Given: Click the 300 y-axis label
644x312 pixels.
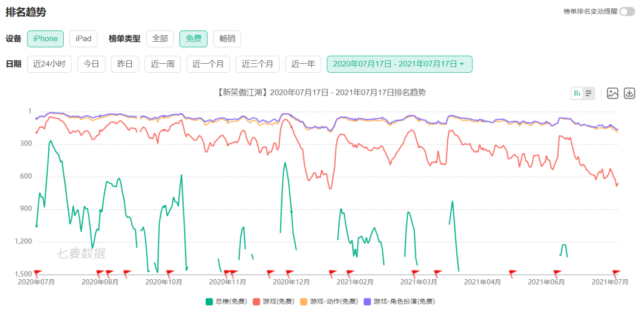Looking at the screenshot, I should [x=27, y=144].
